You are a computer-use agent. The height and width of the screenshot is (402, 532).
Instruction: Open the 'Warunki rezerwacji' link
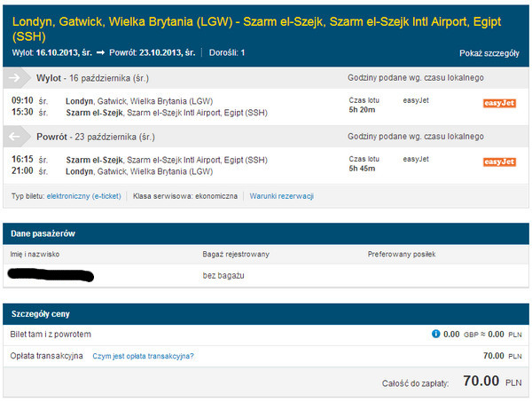(282, 196)
